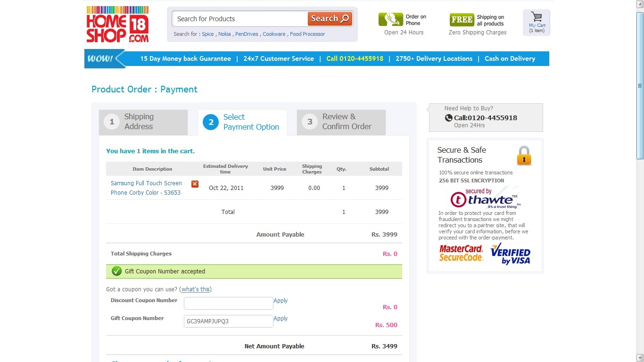The height and width of the screenshot is (362, 644).
Task: Click the orange Search button
Action: click(x=330, y=19)
